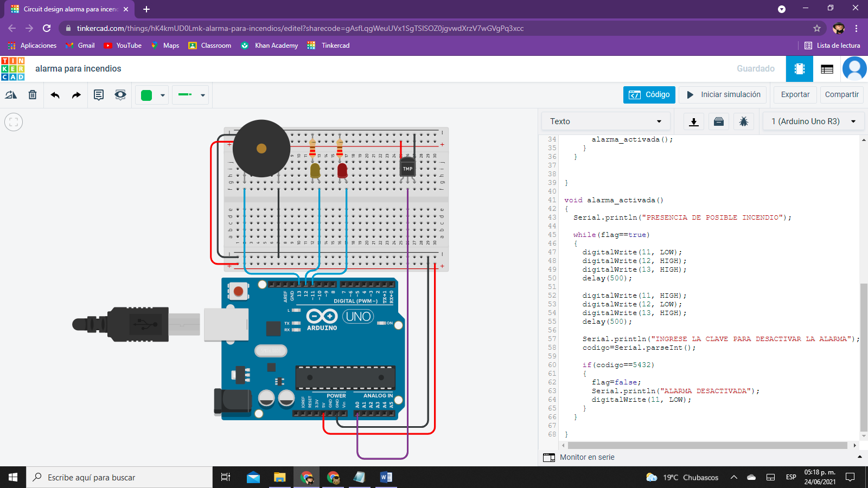Start simulation with Iniciar simulación
Viewport: 868px width, 488px height.
[723, 94]
